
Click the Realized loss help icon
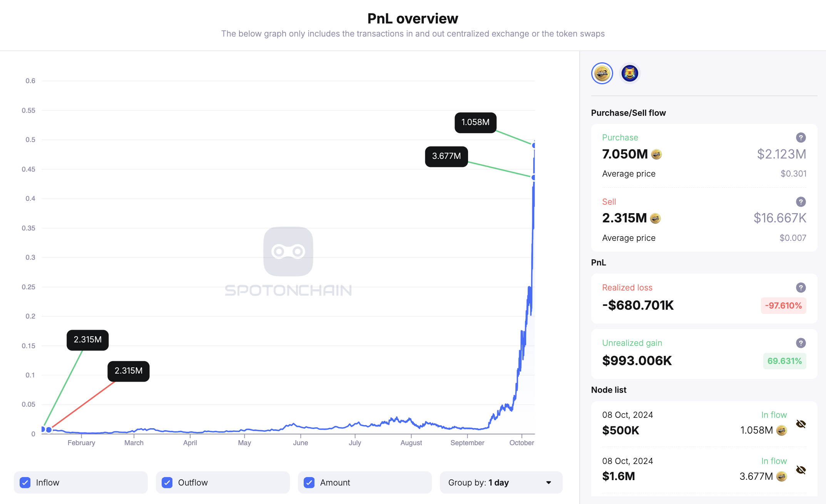[801, 288]
